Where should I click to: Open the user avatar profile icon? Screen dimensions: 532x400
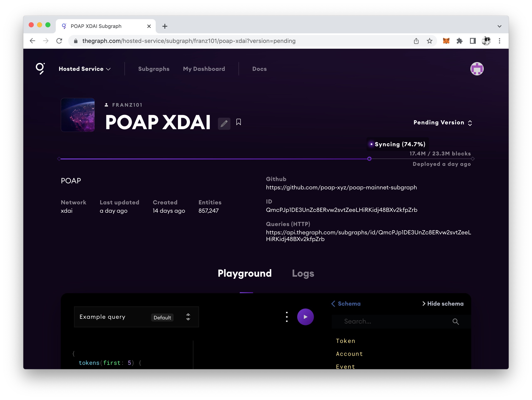(477, 69)
